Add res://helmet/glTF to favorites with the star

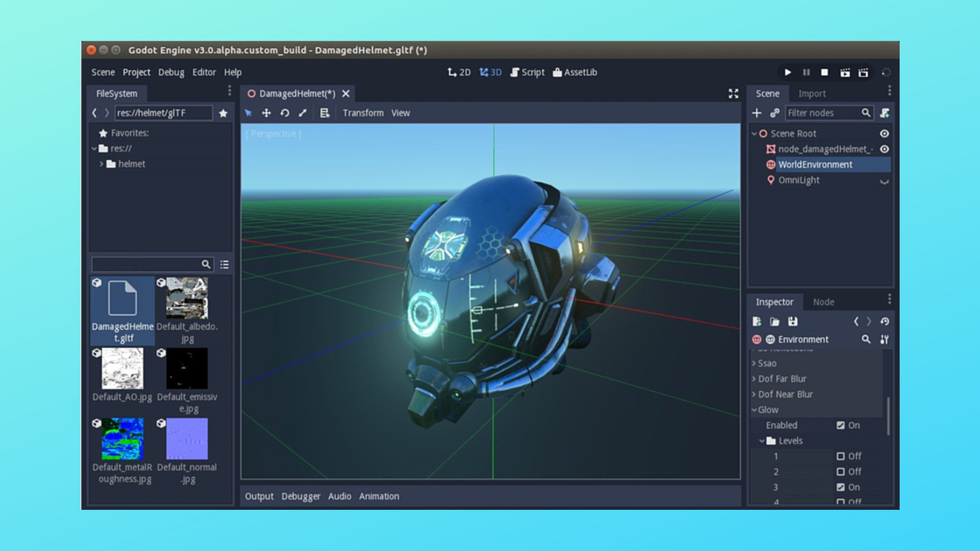223,113
